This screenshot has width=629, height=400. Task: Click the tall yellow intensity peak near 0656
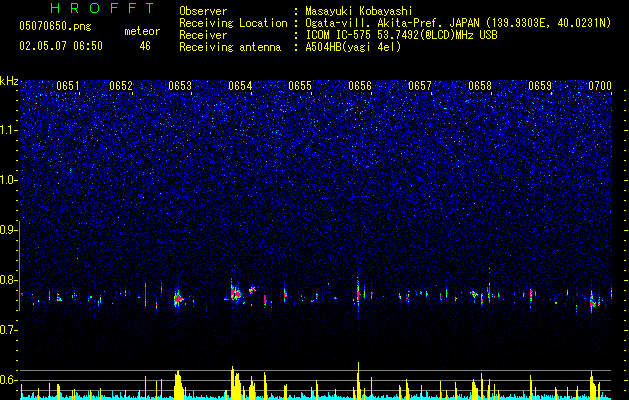pyautogui.click(x=358, y=380)
